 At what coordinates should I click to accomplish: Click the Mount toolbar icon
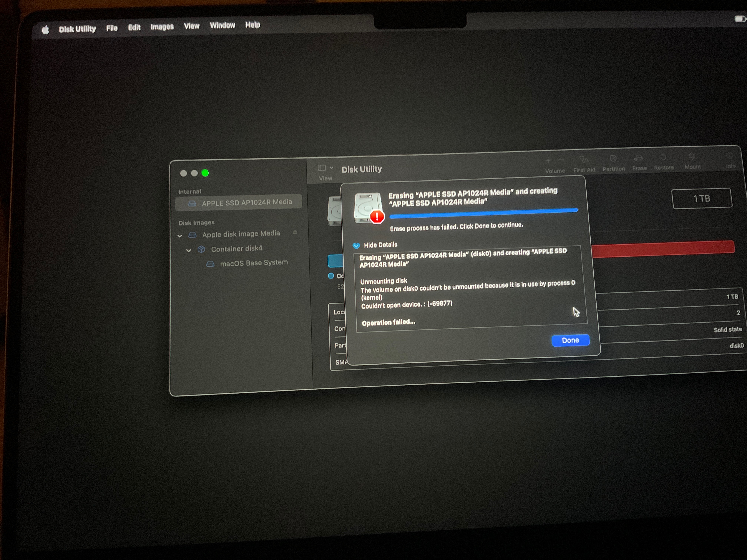(x=692, y=157)
